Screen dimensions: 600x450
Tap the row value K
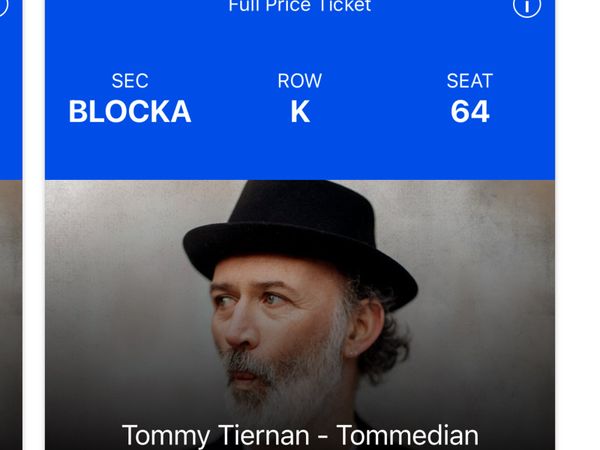tap(300, 112)
